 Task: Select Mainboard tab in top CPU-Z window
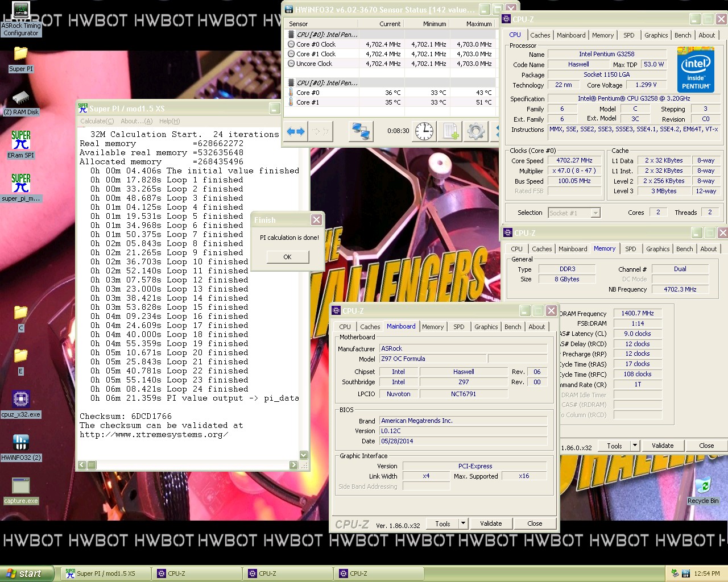(571, 35)
